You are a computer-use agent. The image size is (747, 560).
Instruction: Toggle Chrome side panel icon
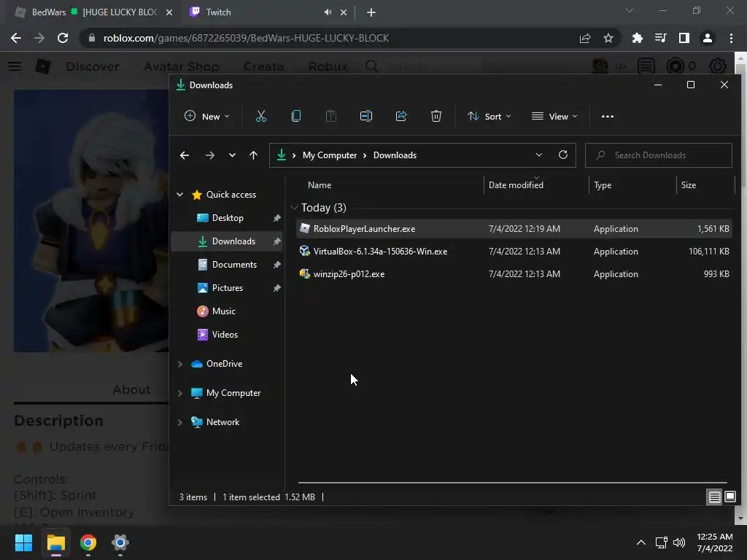(684, 38)
